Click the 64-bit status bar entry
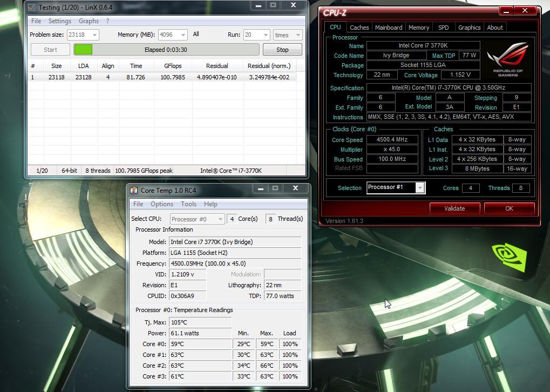 [69, 171]
